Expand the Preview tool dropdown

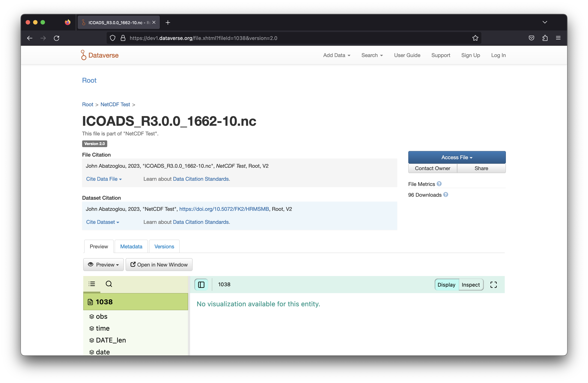coord(103,264)
